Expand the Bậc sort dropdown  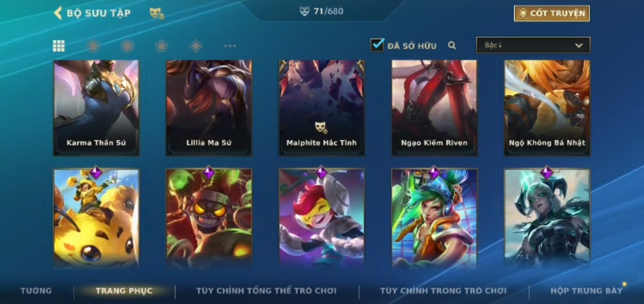[x=533, y=45]
